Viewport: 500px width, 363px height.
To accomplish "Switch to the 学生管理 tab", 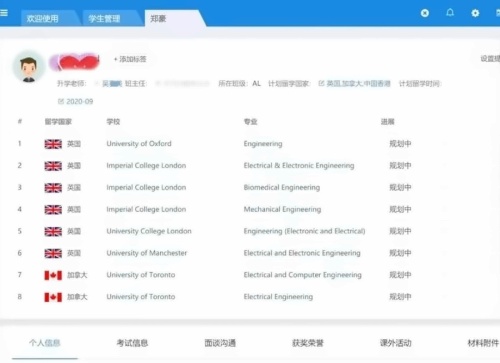I will 104,19.
